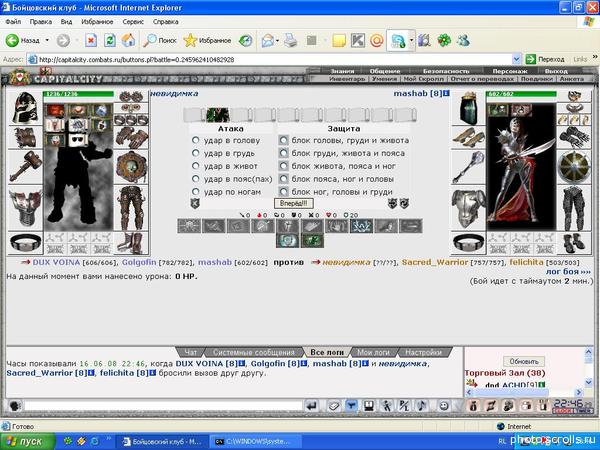Send chat message with the arrow icon
Screen dimensions: 600x450
coord(312,406)
